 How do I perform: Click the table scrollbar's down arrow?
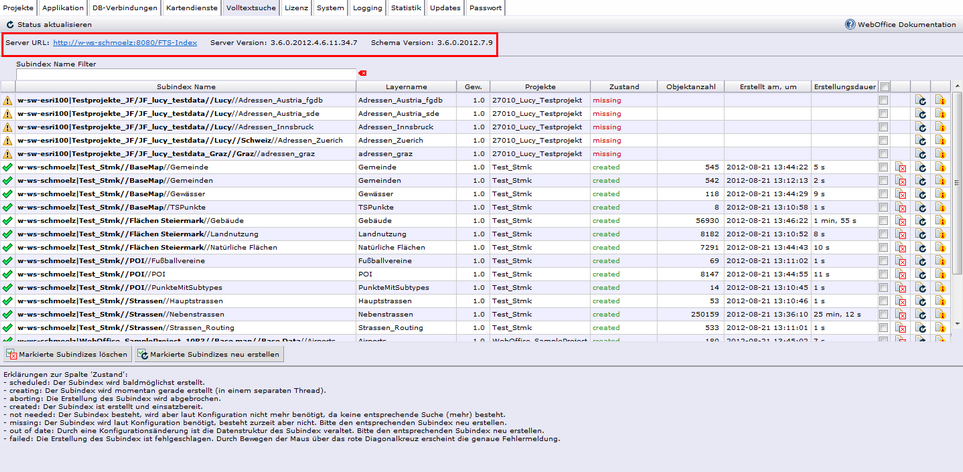957,325
